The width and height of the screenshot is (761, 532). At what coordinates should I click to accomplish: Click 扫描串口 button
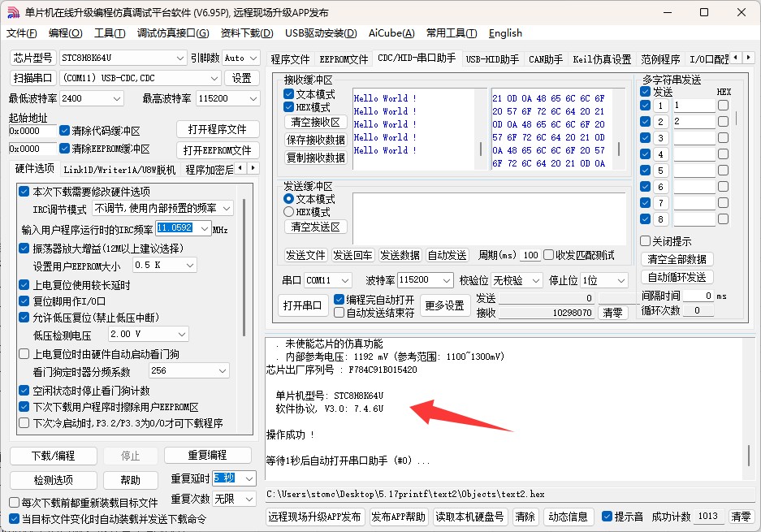click(33, 78)
